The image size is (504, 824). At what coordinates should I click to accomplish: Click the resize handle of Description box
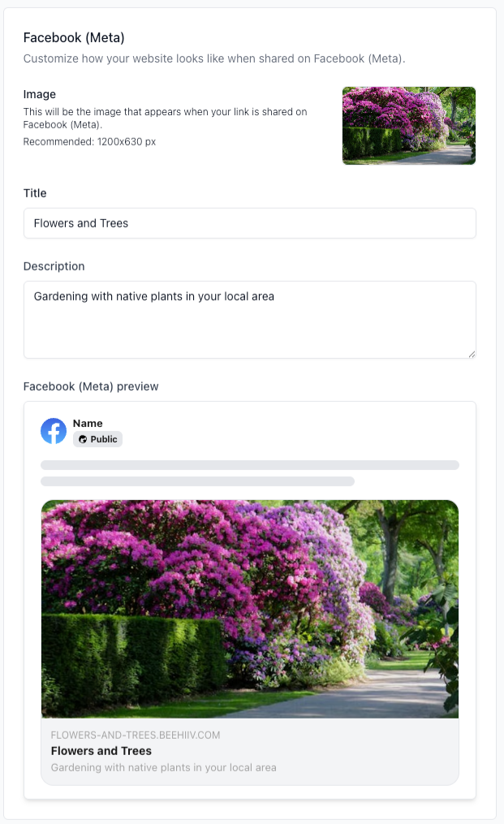(472, 353)
